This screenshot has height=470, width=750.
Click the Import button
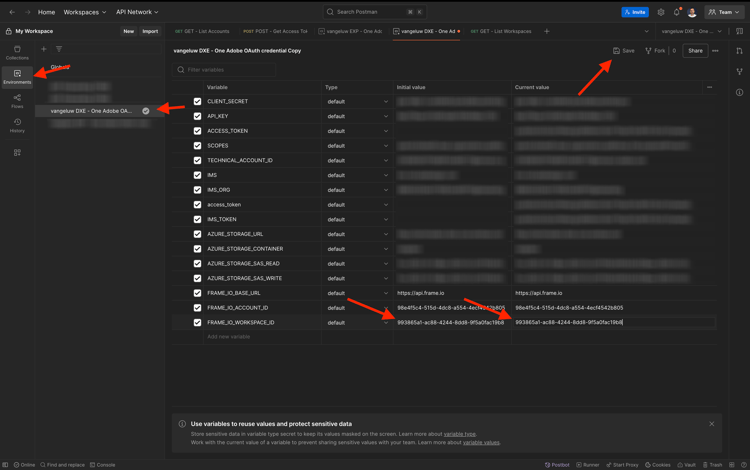[x=150, y=31]
